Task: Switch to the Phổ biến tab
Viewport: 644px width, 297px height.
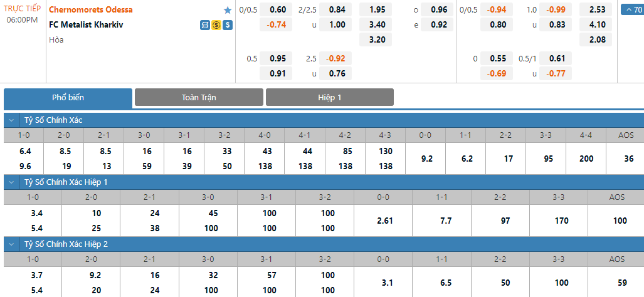Action: pyautogui.click(x=68, y=98)
